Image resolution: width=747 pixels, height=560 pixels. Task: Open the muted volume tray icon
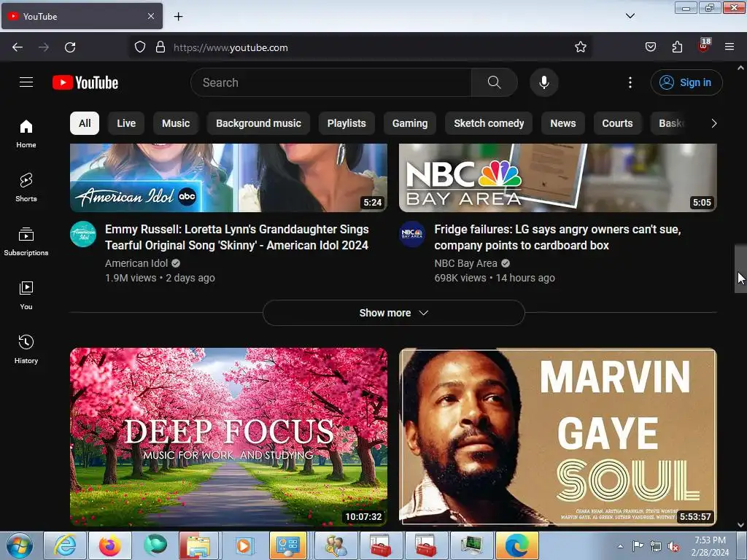click(x=673, y=547)
